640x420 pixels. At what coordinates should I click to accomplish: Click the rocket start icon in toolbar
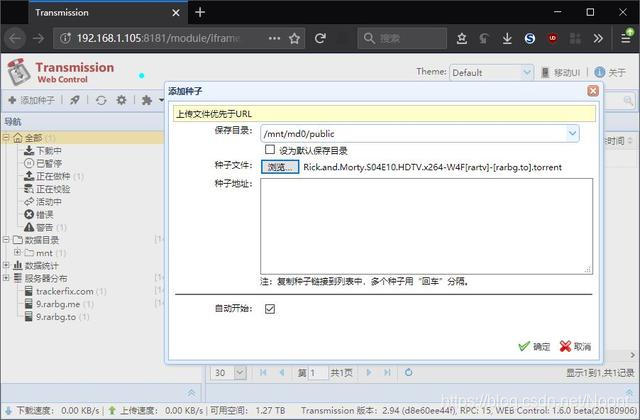[x=75, y=100]
